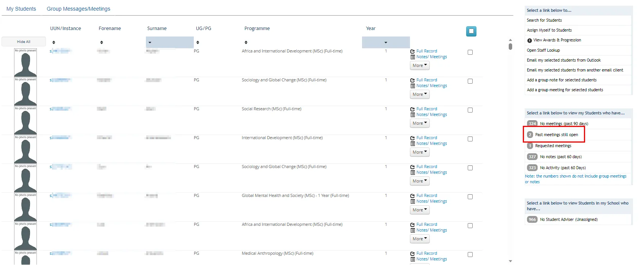This screenshot has width=644, height=265.
Task: Click the scrollbar down arrow
Action: [510, 261]
